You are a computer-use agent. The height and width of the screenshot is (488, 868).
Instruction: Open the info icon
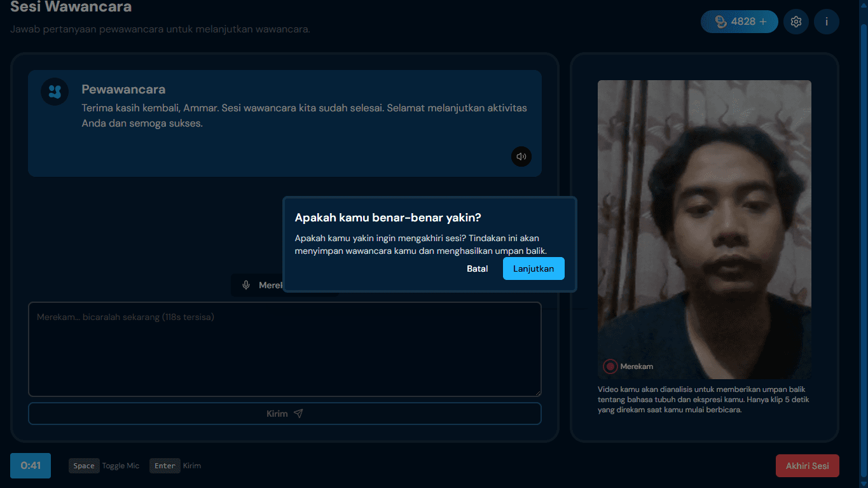click(x=827, y=22)
